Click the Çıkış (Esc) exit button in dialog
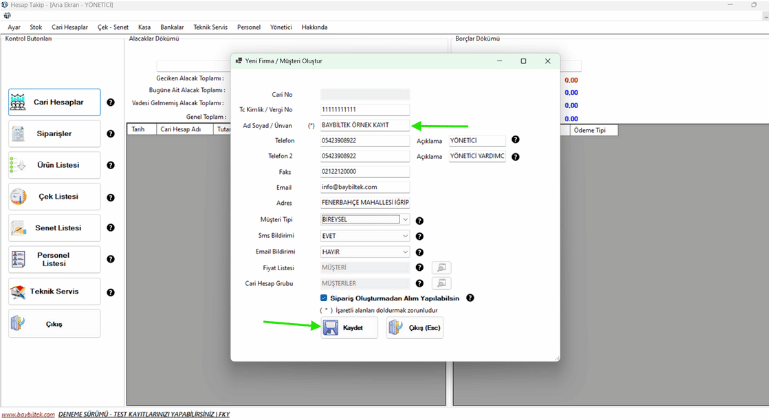 coord(415,328)
